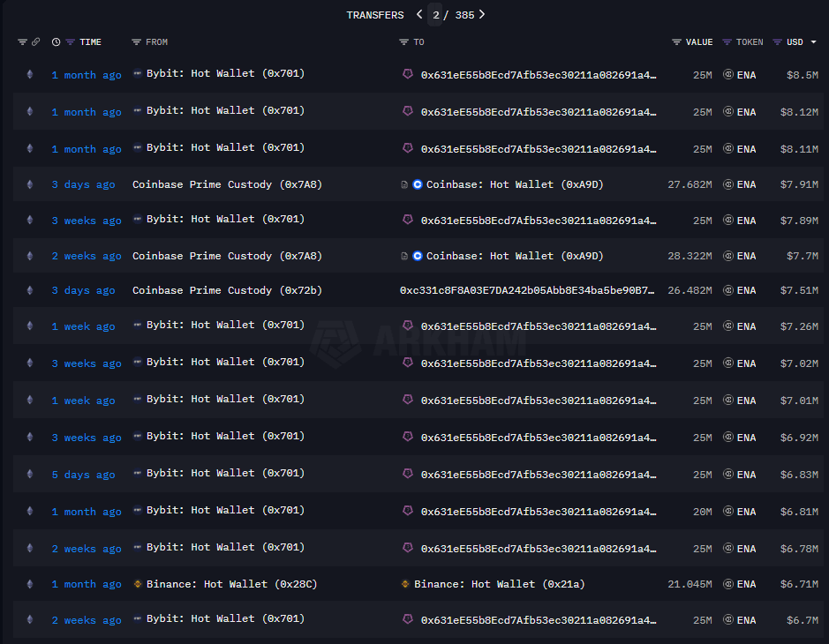The width and height of the screenshot is (829, 644).
Task: Open '3 weeks ago' time on $7.89M row
Action: point(87,221)
